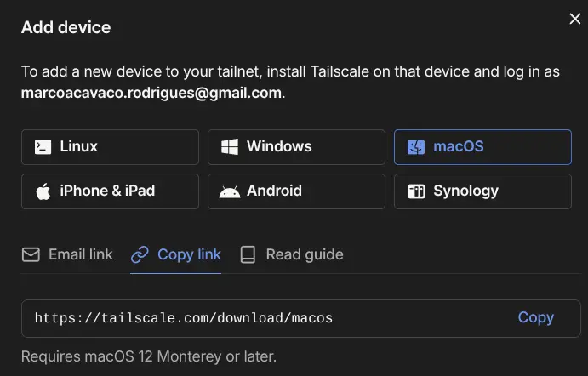Copy the macOS download URL
The image size is (588, 376).
535,317
